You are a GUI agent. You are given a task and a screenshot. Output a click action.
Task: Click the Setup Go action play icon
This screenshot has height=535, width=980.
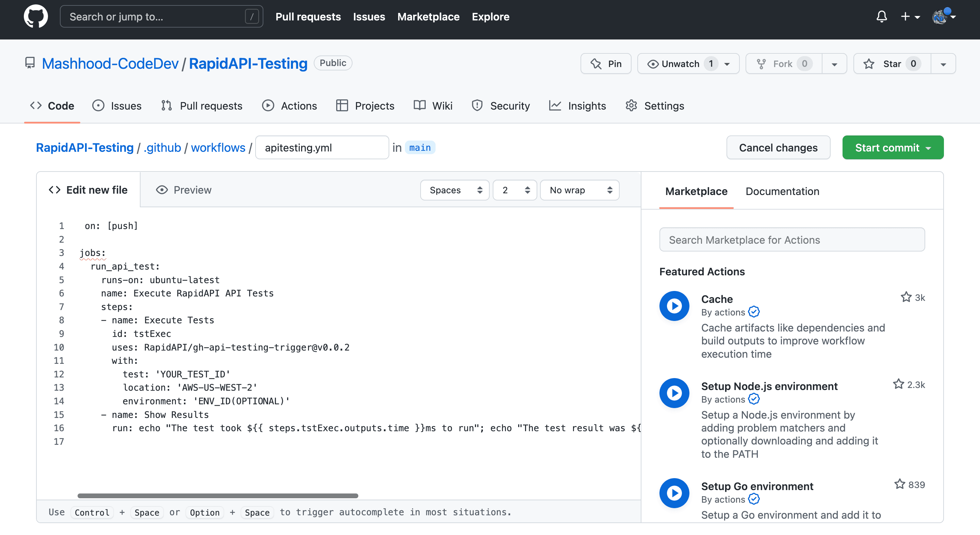click(x=674, y=493)
